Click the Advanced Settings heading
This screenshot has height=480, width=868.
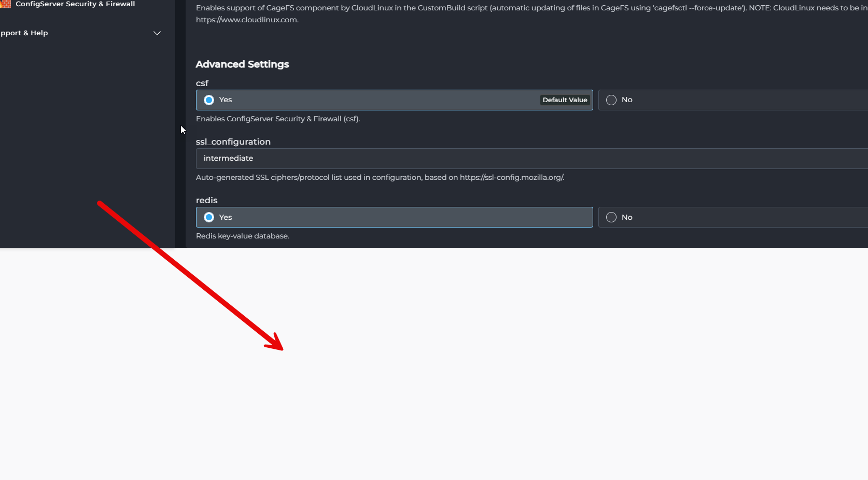pyautogui.click(x=242, y=64)
